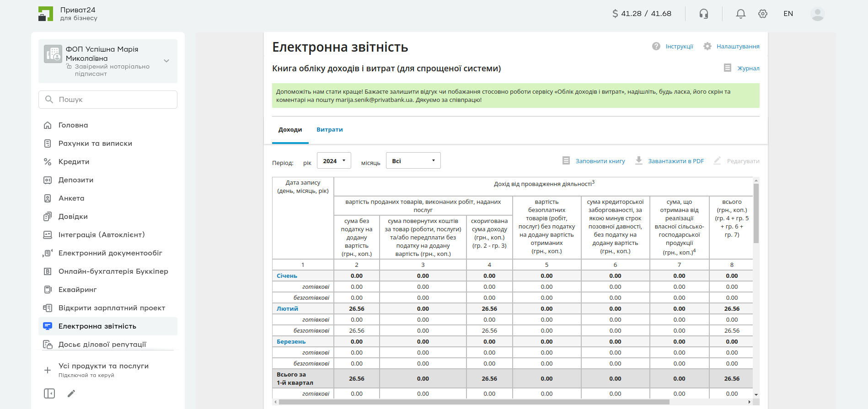Click Заповнити книгу link
Image resolution: width=868 pixels, height=409 pixels.
600,161
